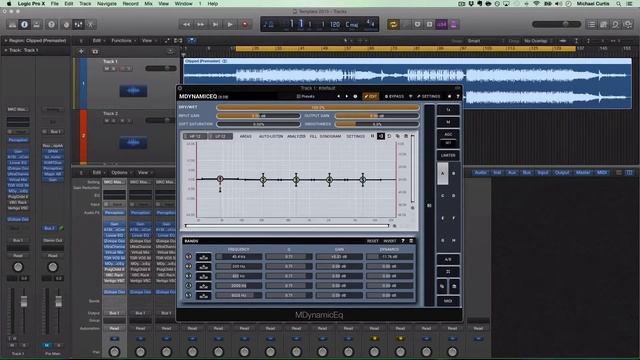Toggle Sonogram in EQ graph toolbar
This screenshot has width=640, height=360.
(x=330, y=136)
